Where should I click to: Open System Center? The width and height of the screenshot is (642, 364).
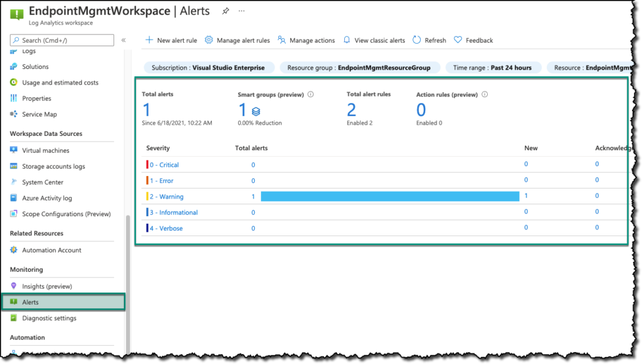[43, 182]
